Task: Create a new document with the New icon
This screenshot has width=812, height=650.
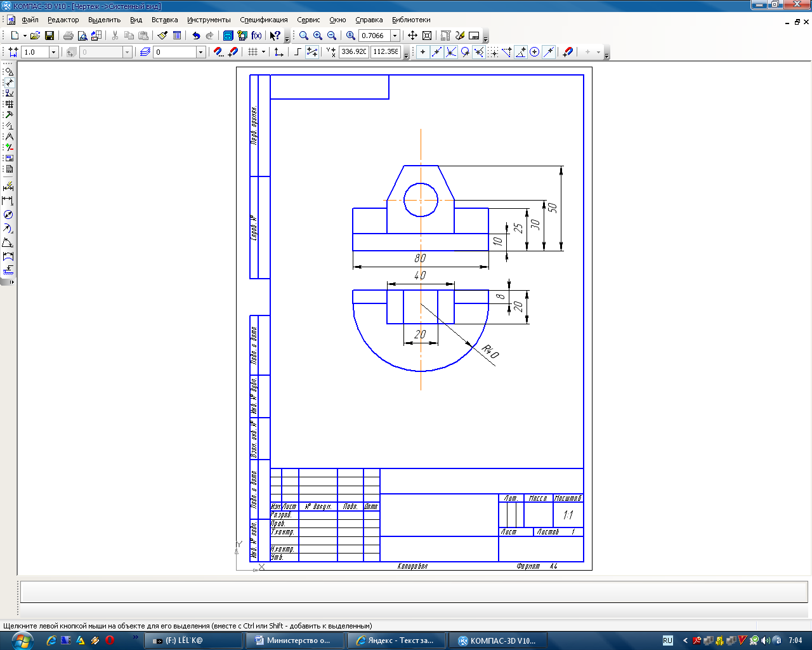Action: (x=15, y=36)
